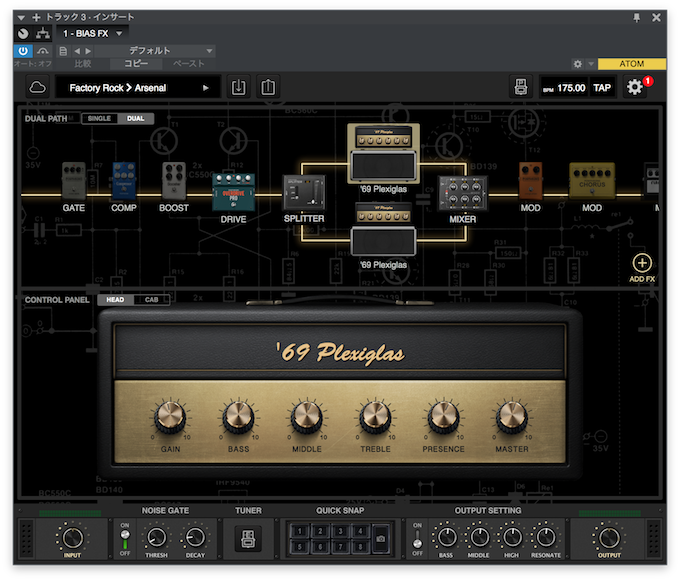Click the RESONATE output knob

point(546,538)
